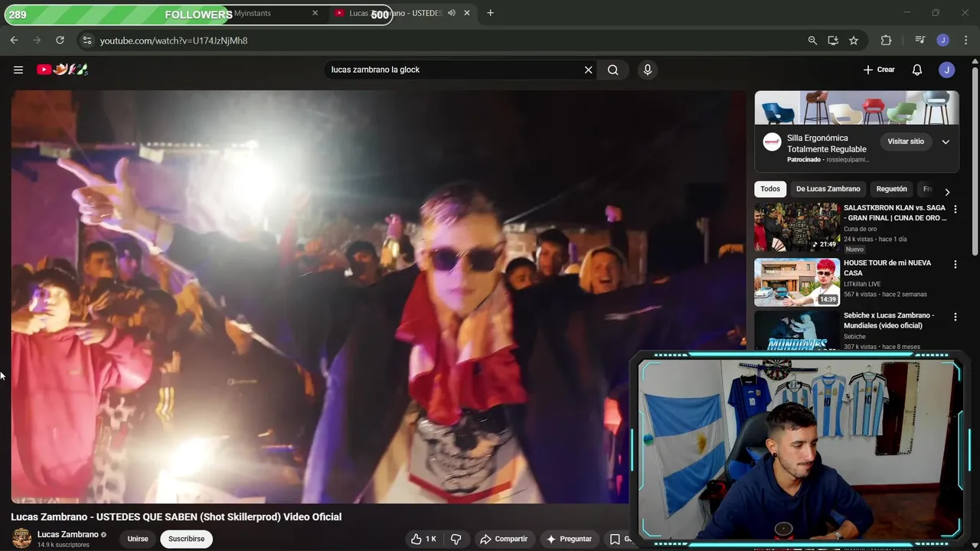
Task: Subscribe with the Suscribirse button
Action: pyautogui.click(x=186, y=539)
